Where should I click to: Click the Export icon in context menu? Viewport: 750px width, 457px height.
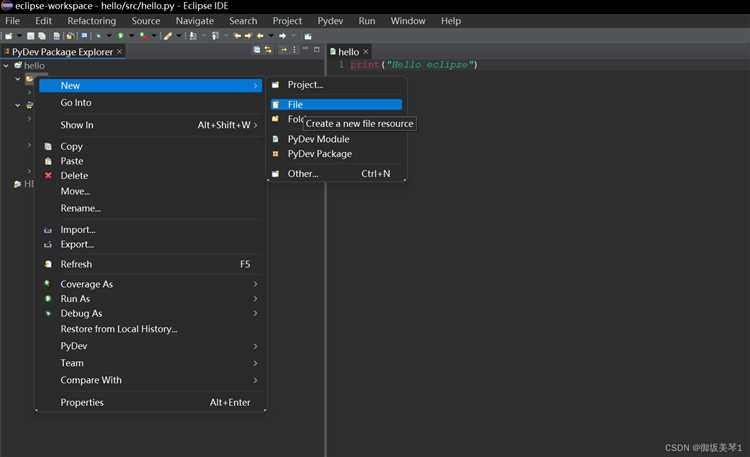tap(48, 245)
